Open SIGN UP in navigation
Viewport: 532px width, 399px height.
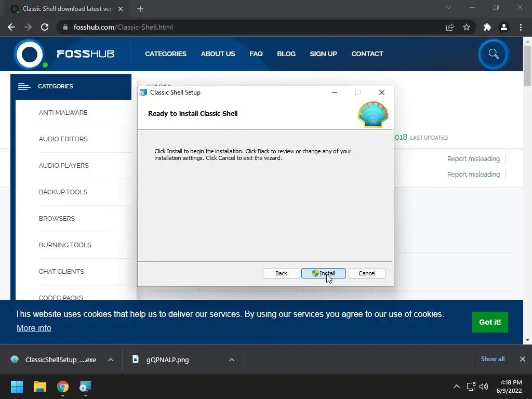pyautogui.click(x=323, y=54)
